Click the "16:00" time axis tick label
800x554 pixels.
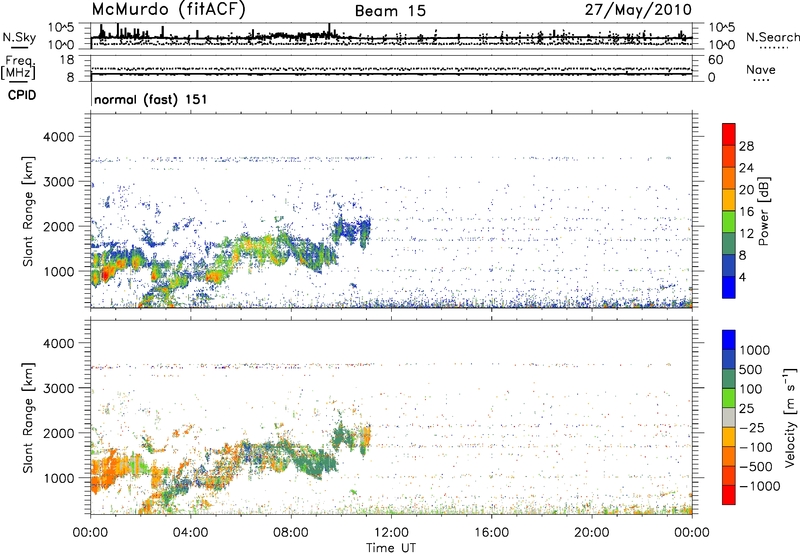[491, 533]
